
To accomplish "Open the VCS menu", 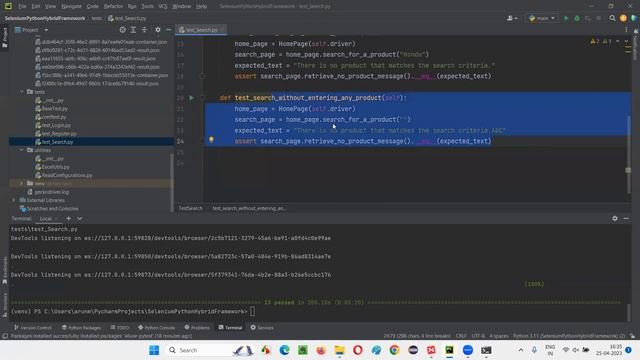I will tap(163, 6).
